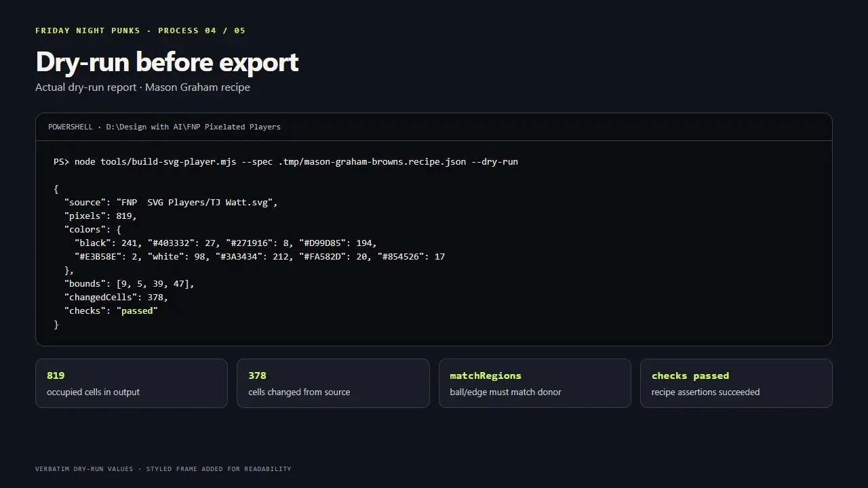The height and width of the screenshot is (488, 868).
Task: Click the 819 occupied cells card
Action: coord(132,384)
